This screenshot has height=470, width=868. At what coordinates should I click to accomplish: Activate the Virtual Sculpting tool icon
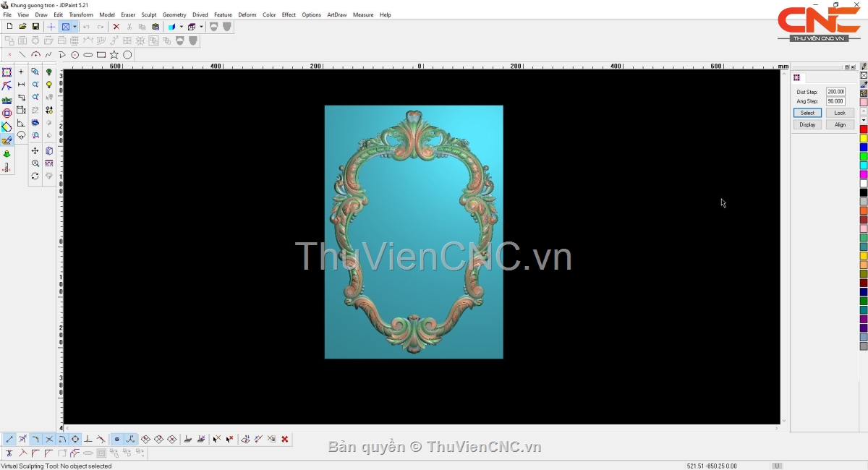click(7, 140)
